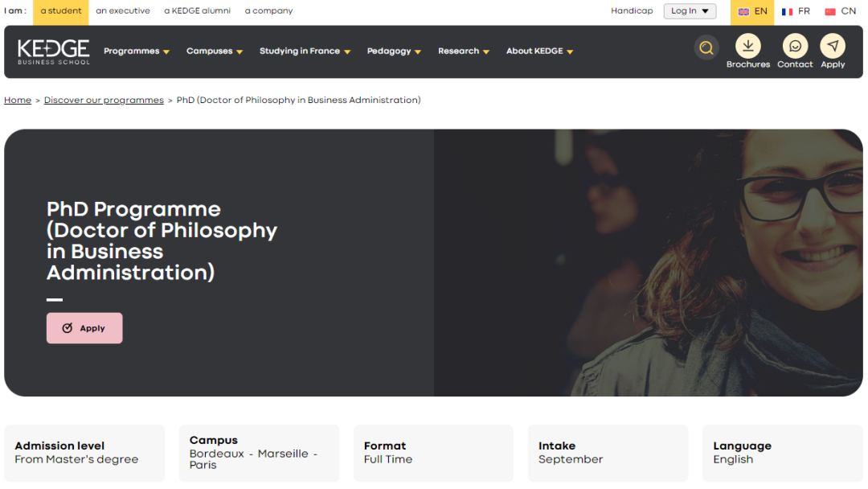The image size is (868, 489).
Task: Expand the Programmes menu
Action: coord(137,51)
